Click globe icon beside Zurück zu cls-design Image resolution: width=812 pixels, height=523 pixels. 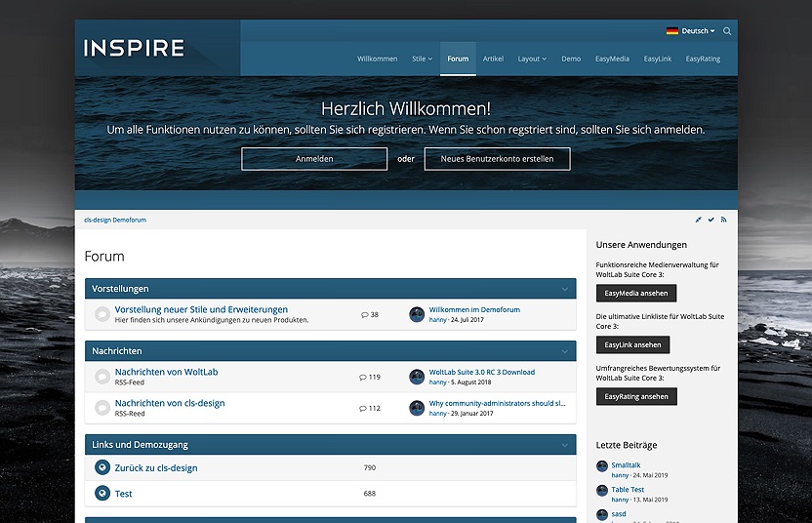102,467
